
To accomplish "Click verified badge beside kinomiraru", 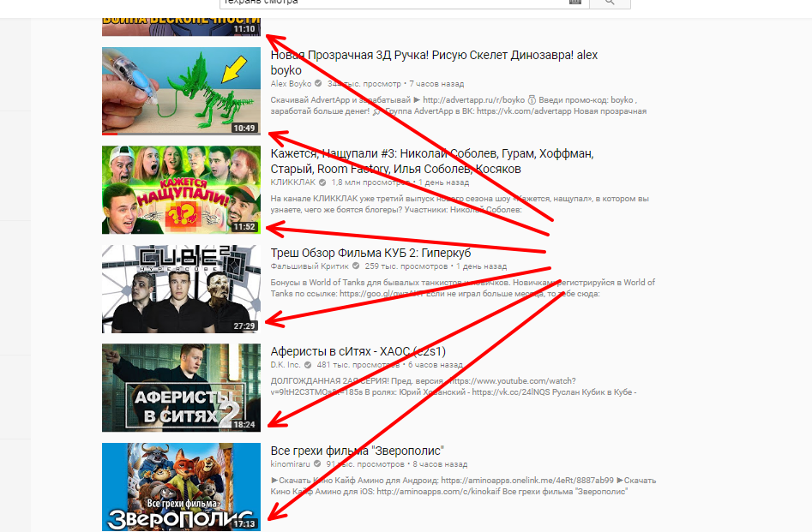I will click(x=317, y=463).
